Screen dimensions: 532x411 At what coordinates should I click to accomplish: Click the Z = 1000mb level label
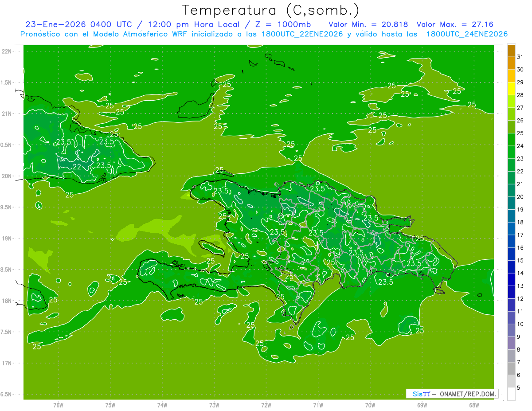pos(282,24)
